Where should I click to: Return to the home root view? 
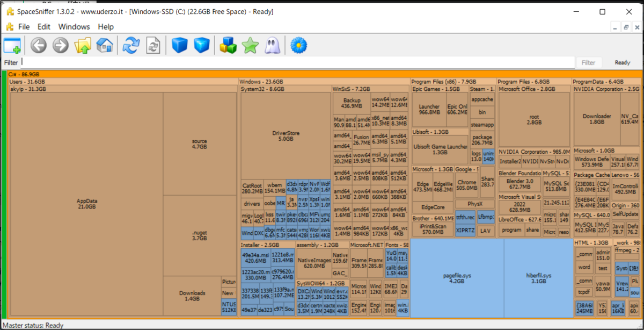[x=105, y=46]
